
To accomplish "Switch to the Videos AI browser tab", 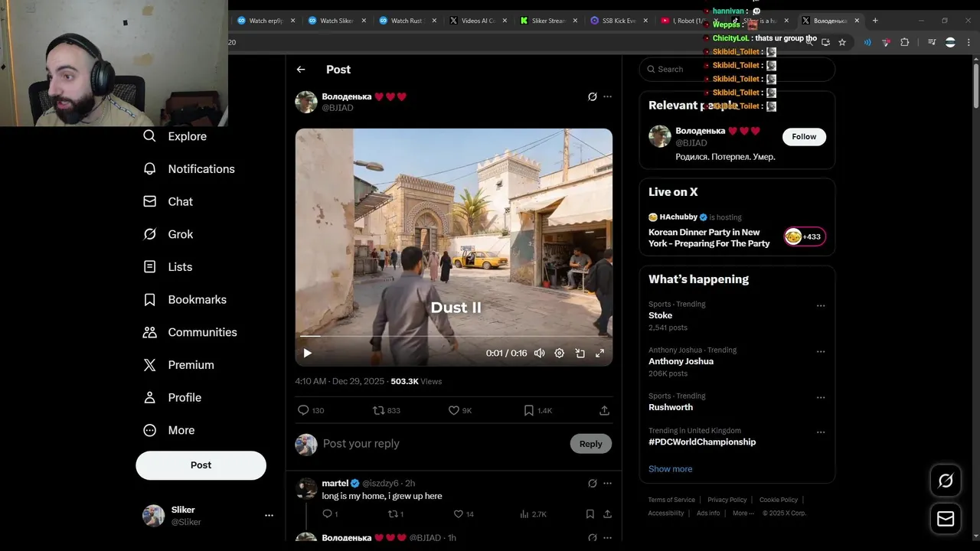I will click(x=478, y=21).
